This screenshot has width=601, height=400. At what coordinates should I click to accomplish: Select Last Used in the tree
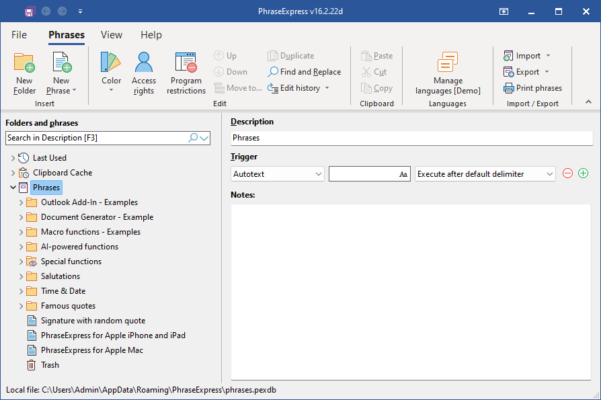[49, 158]
